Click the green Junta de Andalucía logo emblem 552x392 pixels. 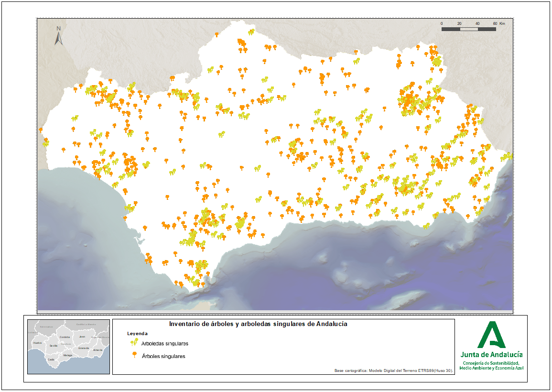(x=491, y=335)
